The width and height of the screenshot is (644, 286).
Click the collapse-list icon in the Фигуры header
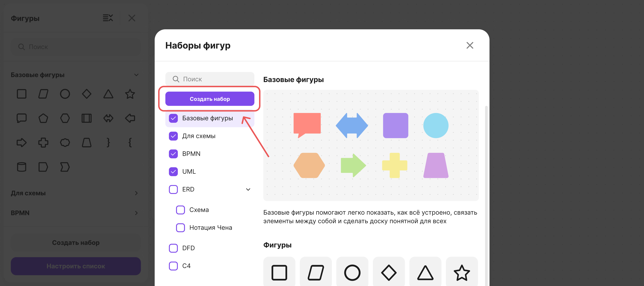[108, 18]
